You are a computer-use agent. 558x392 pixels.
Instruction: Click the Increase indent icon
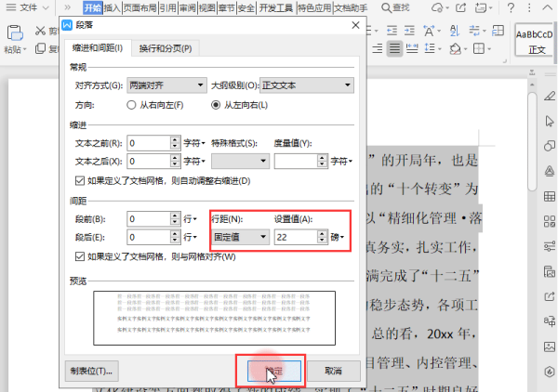click(409, 31)
